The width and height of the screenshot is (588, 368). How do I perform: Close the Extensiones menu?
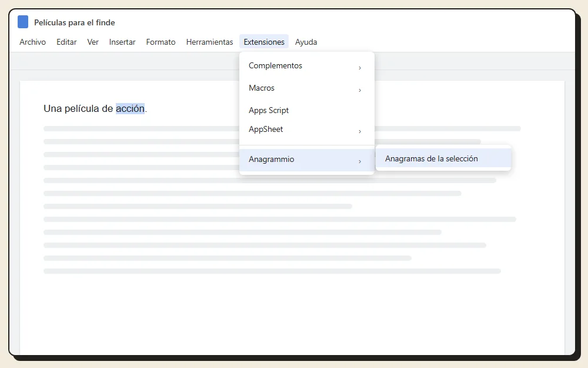(x=264, y=42)
